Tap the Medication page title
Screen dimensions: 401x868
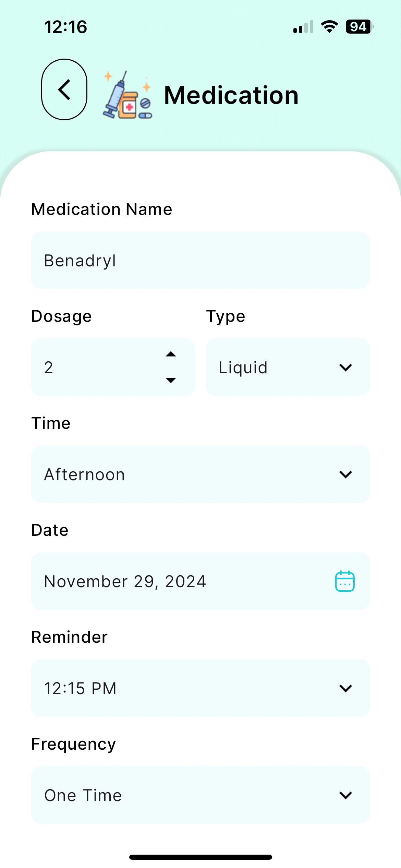tap(231, 95)
